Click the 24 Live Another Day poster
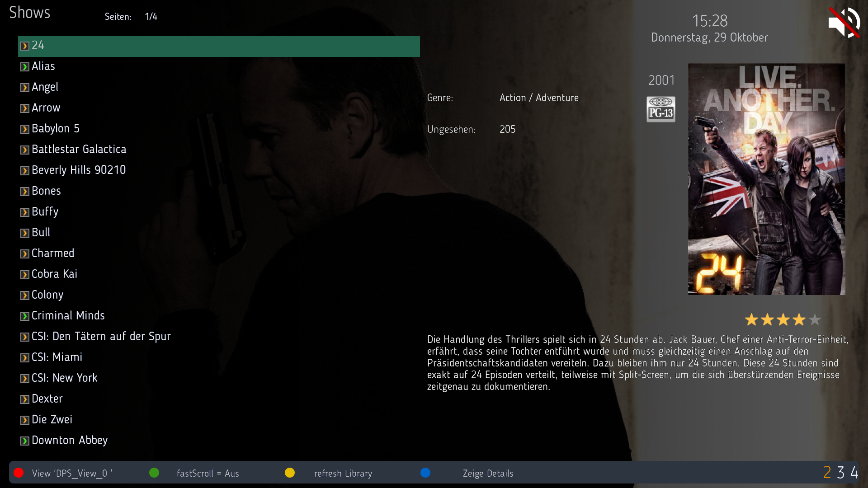Screen dimensions: 868x488 767,179
